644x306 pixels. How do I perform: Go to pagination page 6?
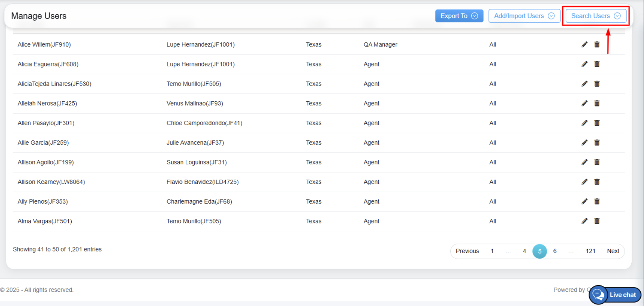pos(555,251)
